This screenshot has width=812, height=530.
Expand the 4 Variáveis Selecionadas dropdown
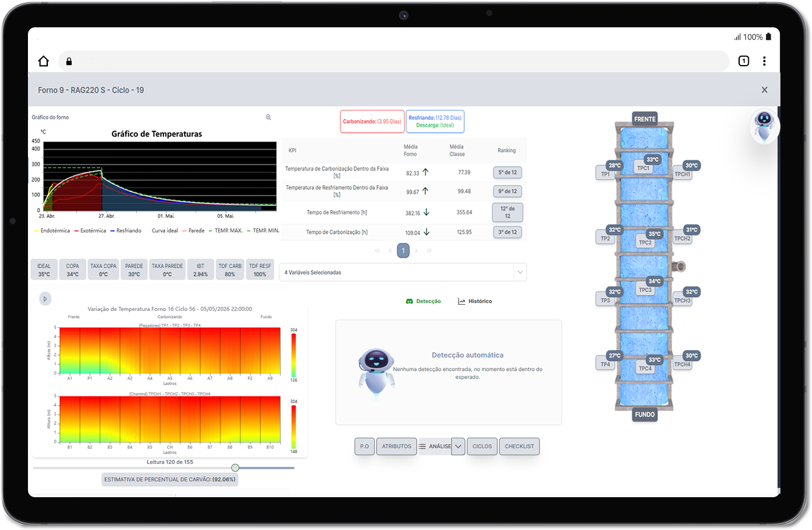coord(520,273)
